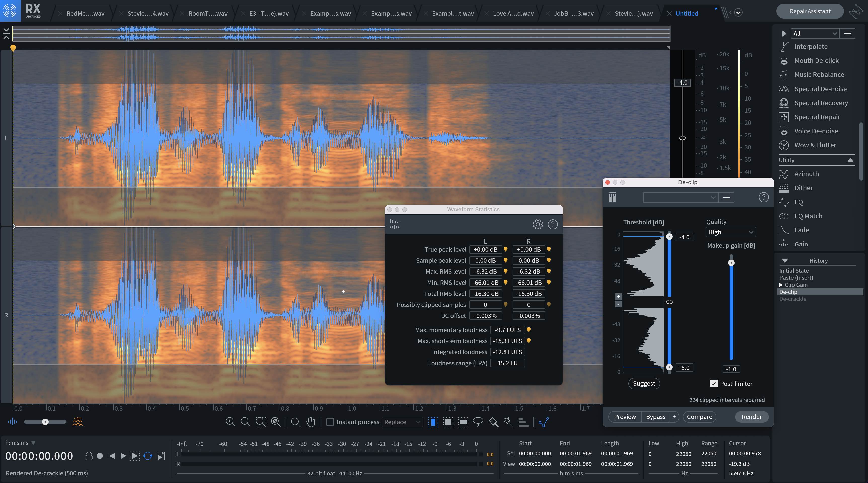Open the tab overflow dropdown arrow
This screenshot has width=868, height=483.
pyautogui.click(x=738, y=13)
